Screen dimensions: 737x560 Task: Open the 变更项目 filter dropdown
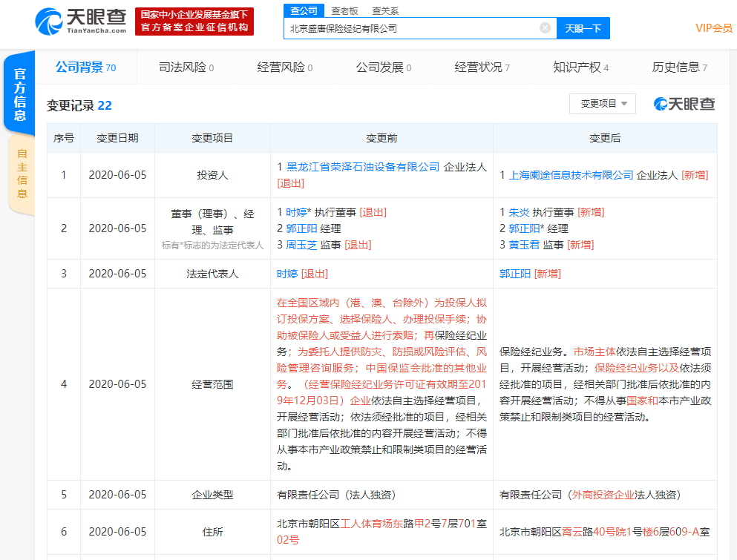click(x=602, y=104)
